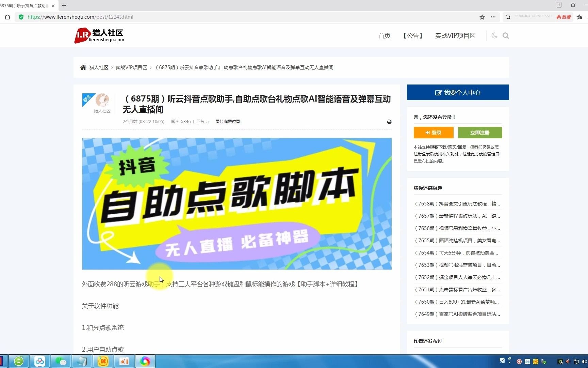
Task: Click the print icon for the post
Action: [x=389, y=122]
